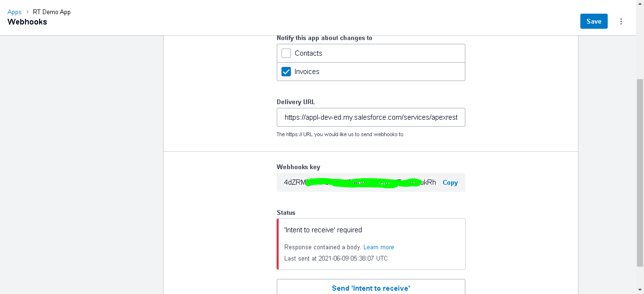644x294 pixels.
Task: Click the Contacts label text
Action: (x=308, y=53)
